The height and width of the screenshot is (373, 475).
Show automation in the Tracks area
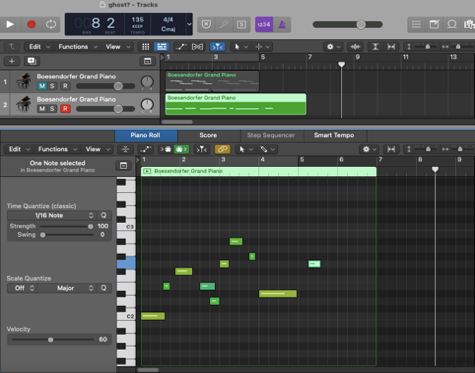[x=181, y=47]
